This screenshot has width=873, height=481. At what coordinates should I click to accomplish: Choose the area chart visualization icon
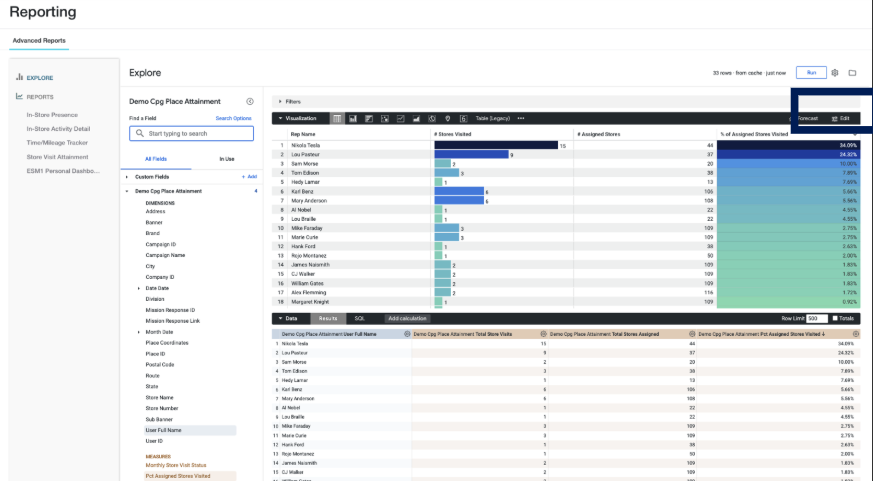(x=416, y=119)
